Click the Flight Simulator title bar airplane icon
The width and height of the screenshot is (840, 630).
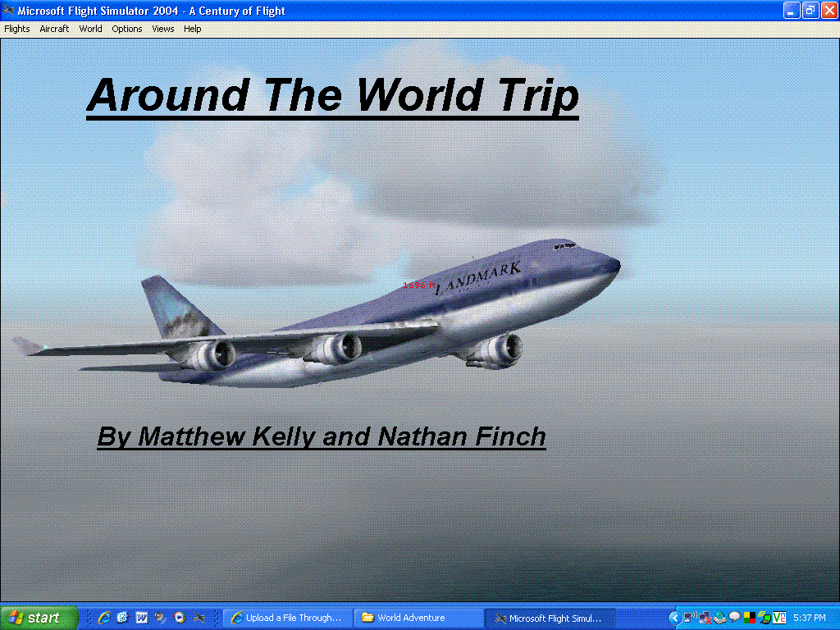[9, 11]
